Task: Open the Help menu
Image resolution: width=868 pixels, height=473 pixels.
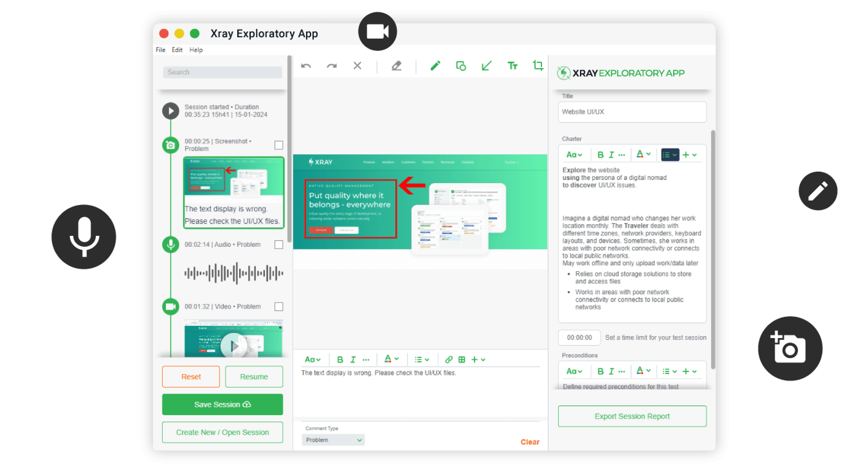Action: click(x=196, y=50)
